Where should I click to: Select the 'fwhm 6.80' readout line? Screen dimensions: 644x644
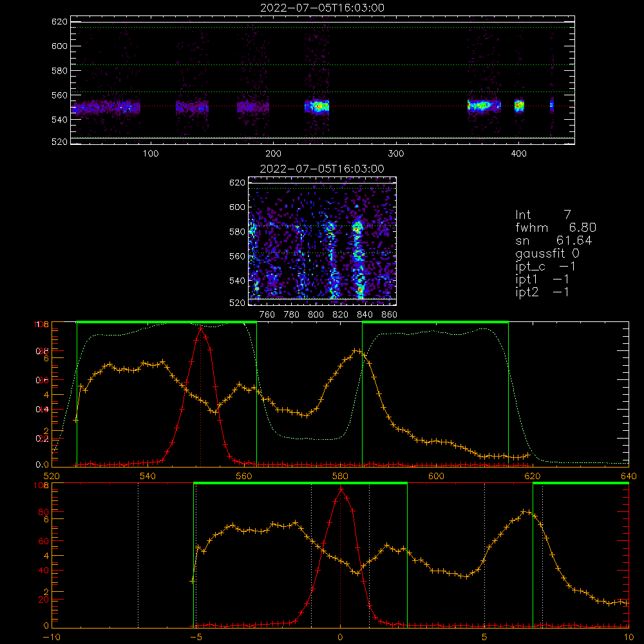coord(556,227)
